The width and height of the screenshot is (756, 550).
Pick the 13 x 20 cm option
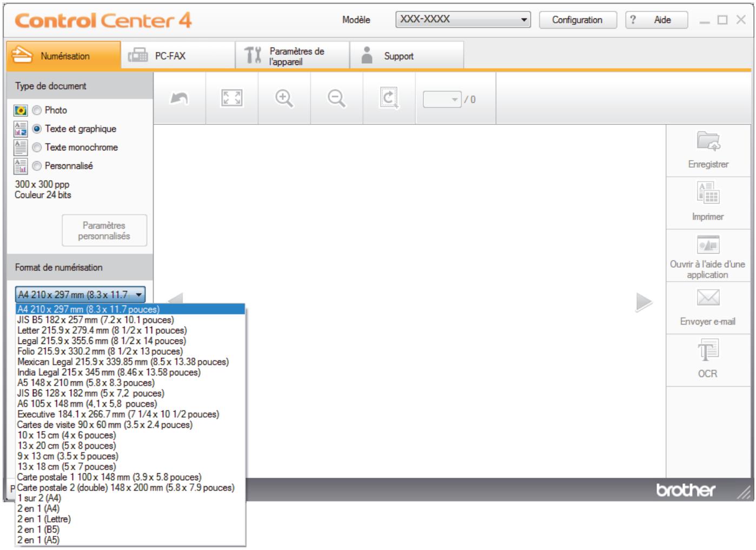coord(130,446)
